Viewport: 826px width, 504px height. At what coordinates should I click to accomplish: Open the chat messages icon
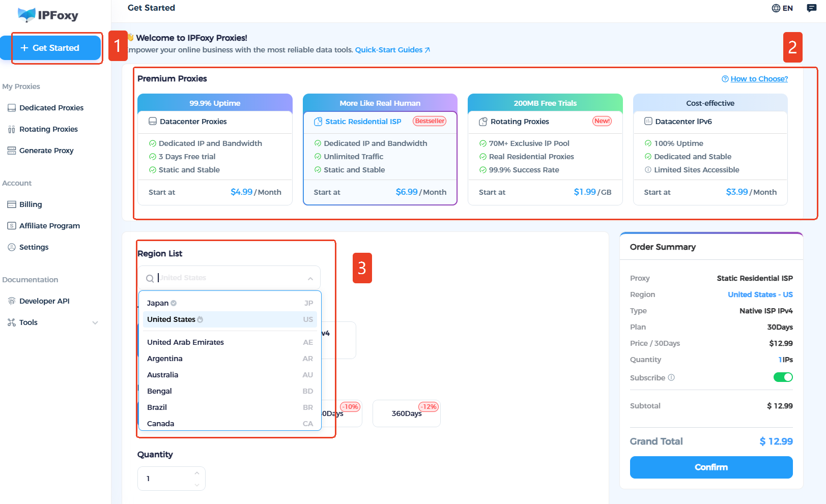click(x=812, y=8)
